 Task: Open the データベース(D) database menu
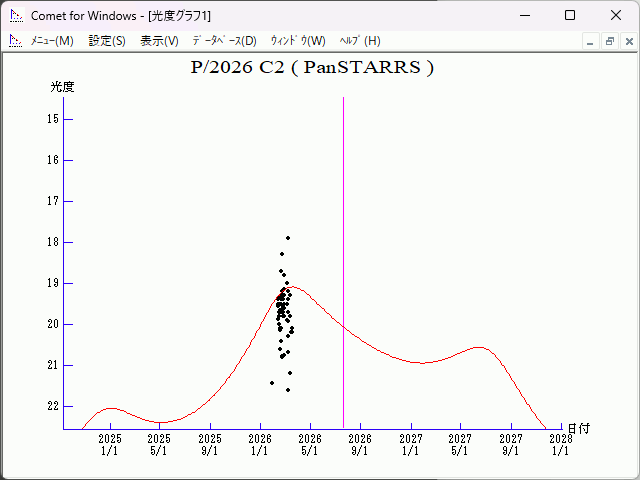pos(224,41)
